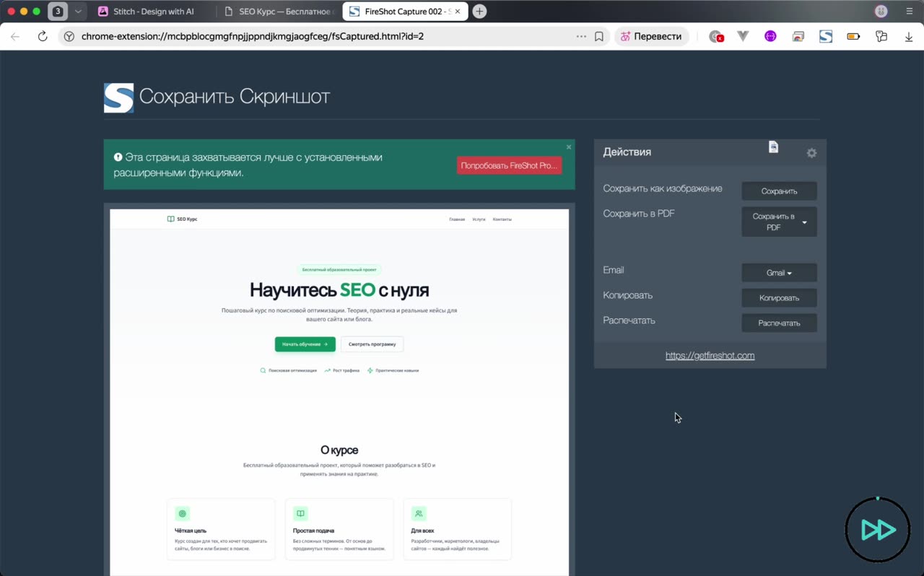The image size is (924, 576).
Task: Close the FireShot Capture tab
Action: pos(458,12)
